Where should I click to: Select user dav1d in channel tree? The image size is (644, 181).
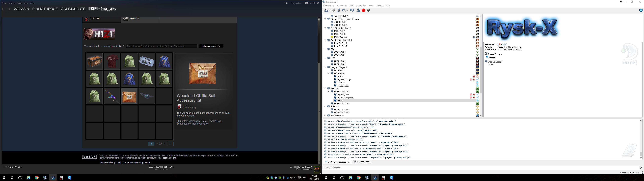[x=340, y=101]
